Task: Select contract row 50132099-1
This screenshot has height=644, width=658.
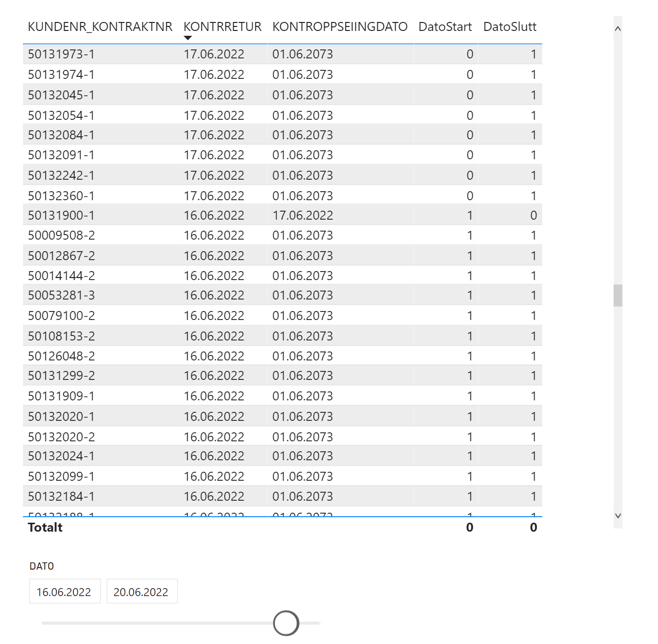Action: point(282,476)
